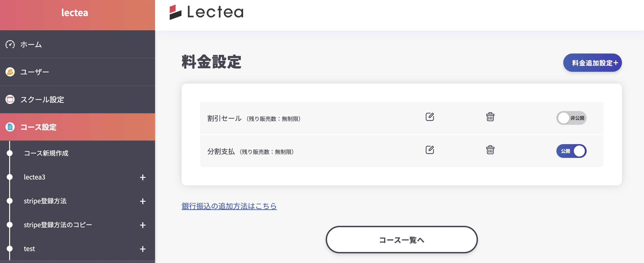This screenshot has height=263, width=644.
Task: Expand the test course in sidebar
Action: click(x=142, y=249)
